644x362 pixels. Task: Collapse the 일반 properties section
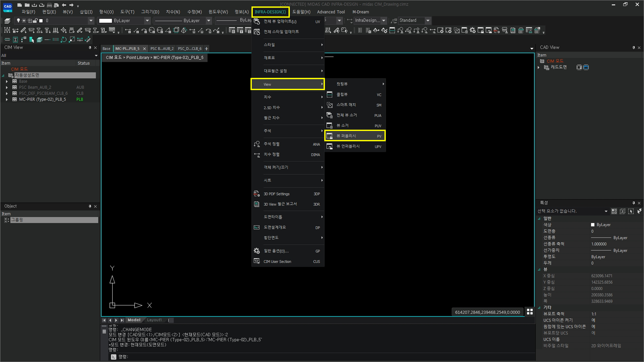539,218
